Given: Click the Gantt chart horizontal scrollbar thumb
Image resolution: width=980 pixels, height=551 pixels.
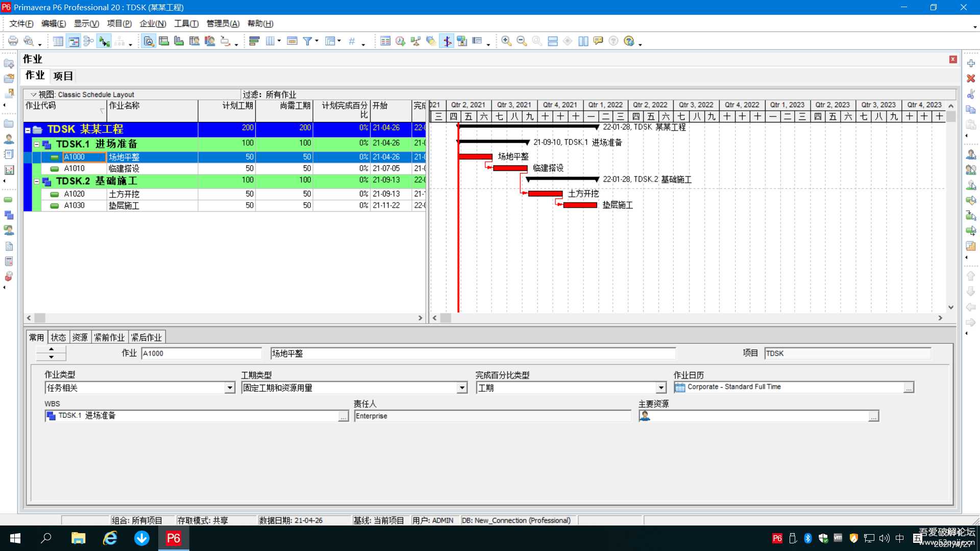Looking at the screenshot, I should click(x=446, y=318).
